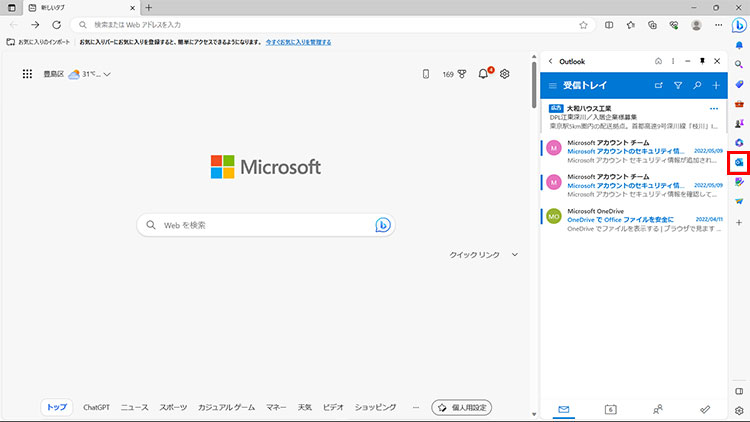Open the Outlook people contacts view
Image resolution: width=750 pixels, height=422 pixels.
[x=657, y=409]
